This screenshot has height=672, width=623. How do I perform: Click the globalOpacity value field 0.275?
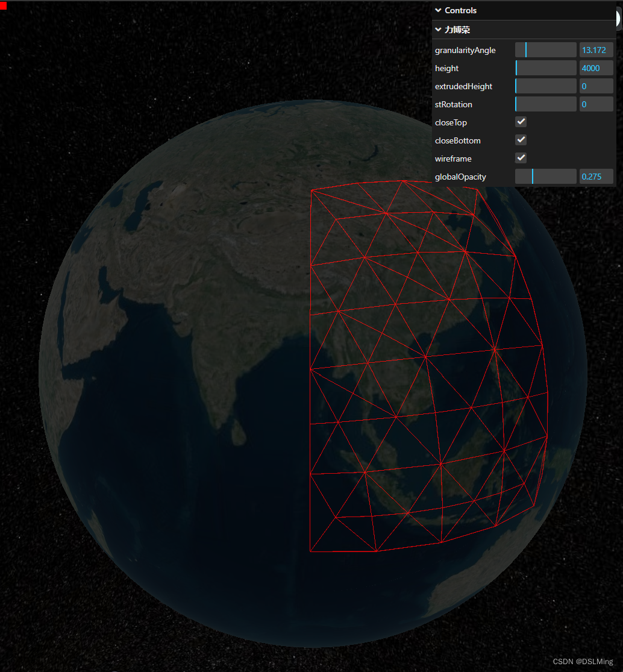point(596,177)
